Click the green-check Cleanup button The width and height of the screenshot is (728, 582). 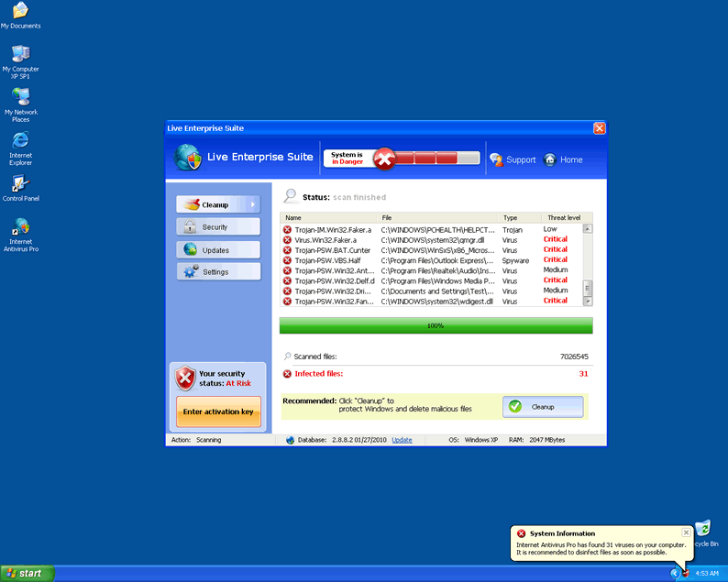543,406
